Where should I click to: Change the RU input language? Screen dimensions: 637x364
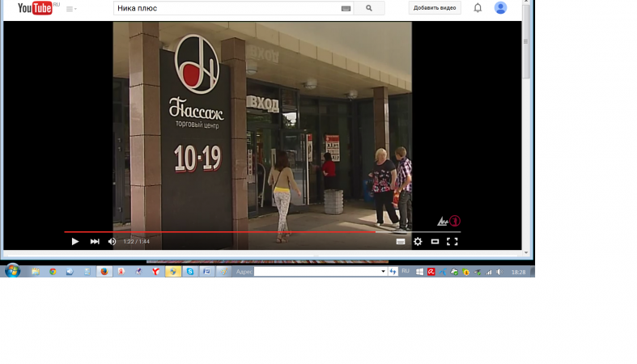[406, 271]
